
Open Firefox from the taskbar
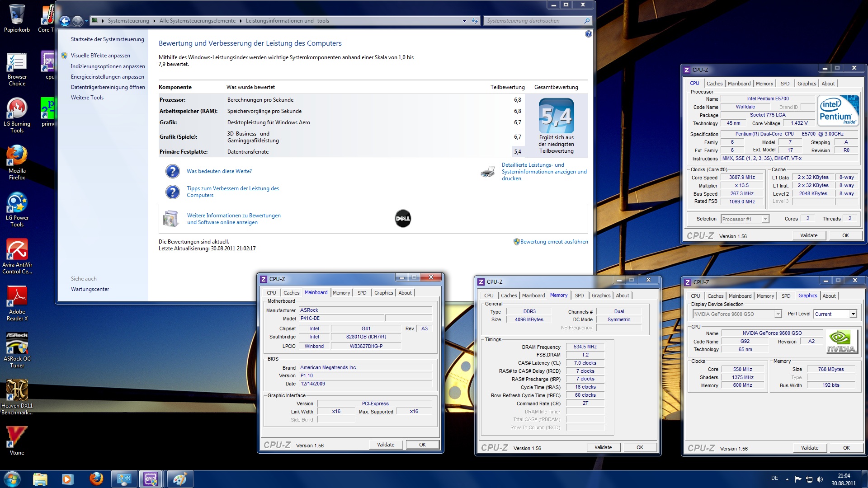[x=96, y=479]
